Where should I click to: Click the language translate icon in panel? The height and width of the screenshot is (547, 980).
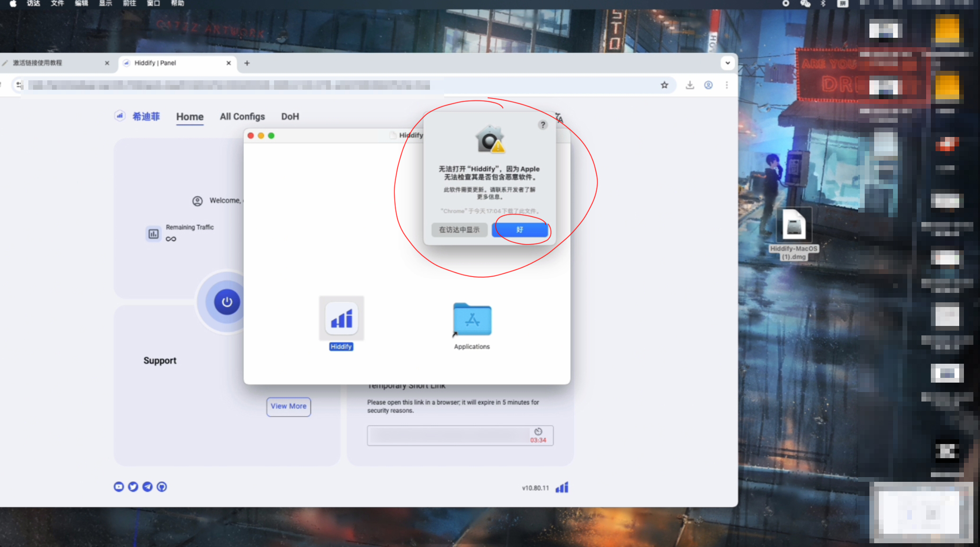559,118
